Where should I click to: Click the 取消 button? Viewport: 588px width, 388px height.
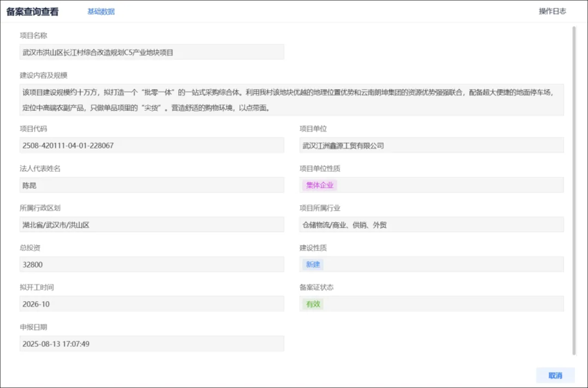coord(555,375)
